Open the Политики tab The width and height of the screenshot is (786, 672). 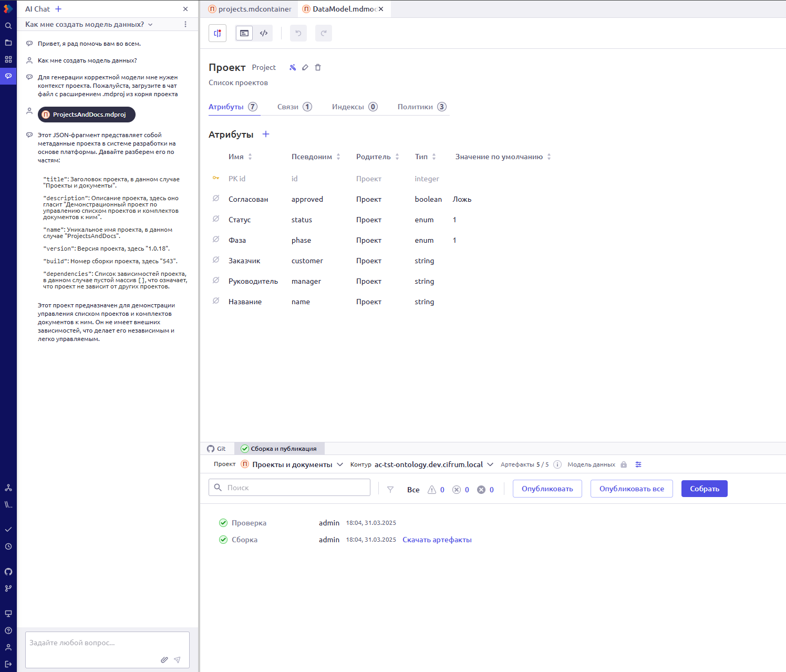422,107
